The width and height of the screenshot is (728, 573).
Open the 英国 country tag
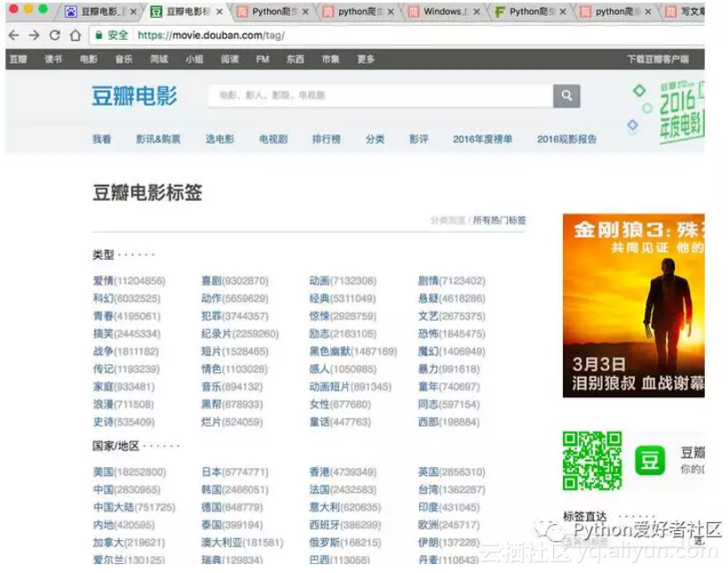point(428,472)
